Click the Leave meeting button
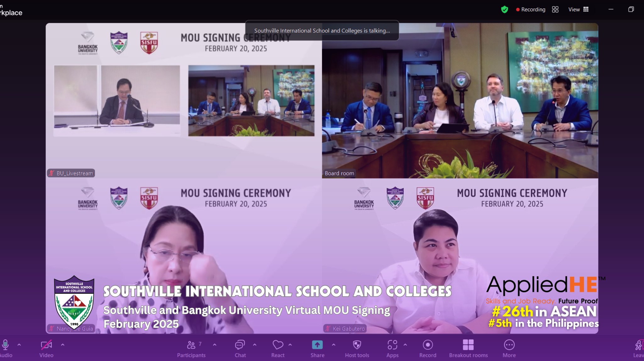This screenshot has height=361, width=644. tap(638, 348)
